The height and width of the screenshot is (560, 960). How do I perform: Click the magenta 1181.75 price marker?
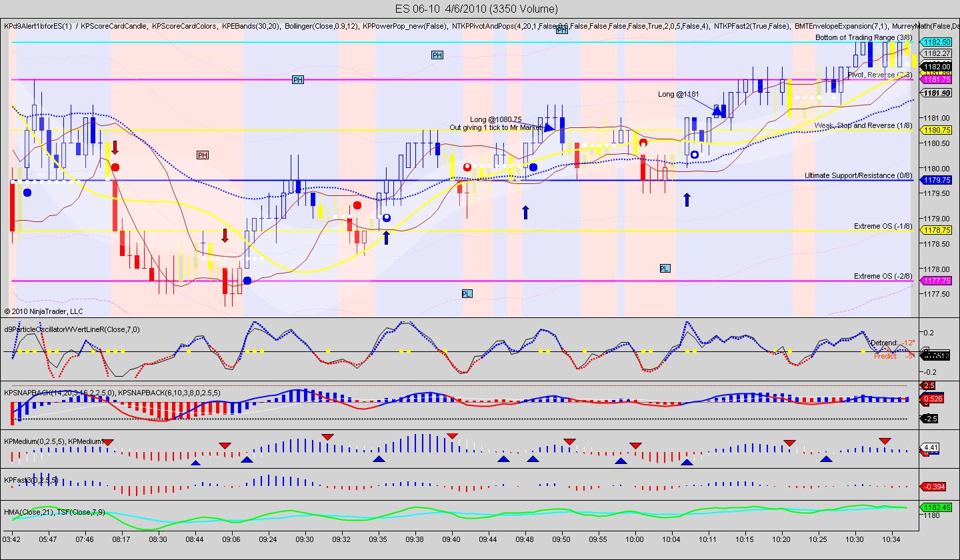pos(935,79)
